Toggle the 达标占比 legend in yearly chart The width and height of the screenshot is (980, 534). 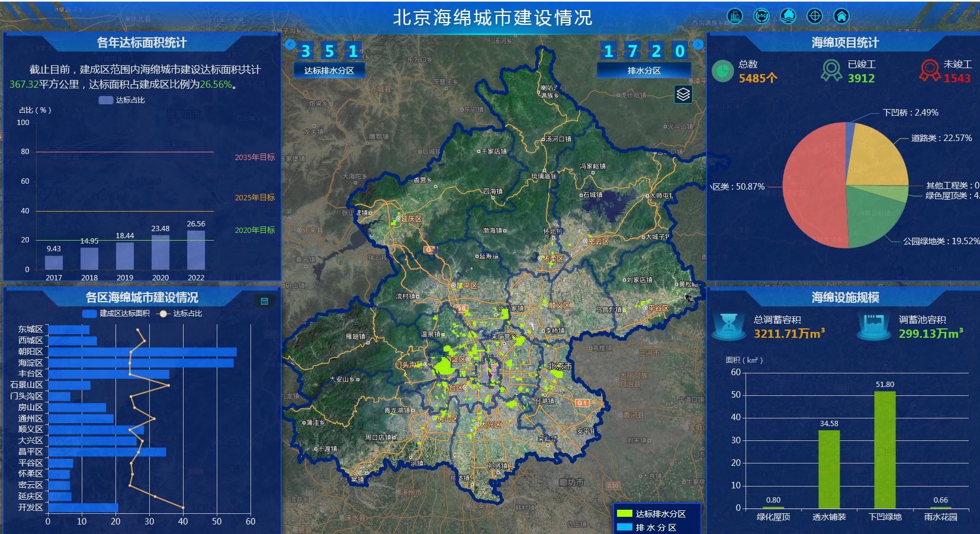(121, 100)
